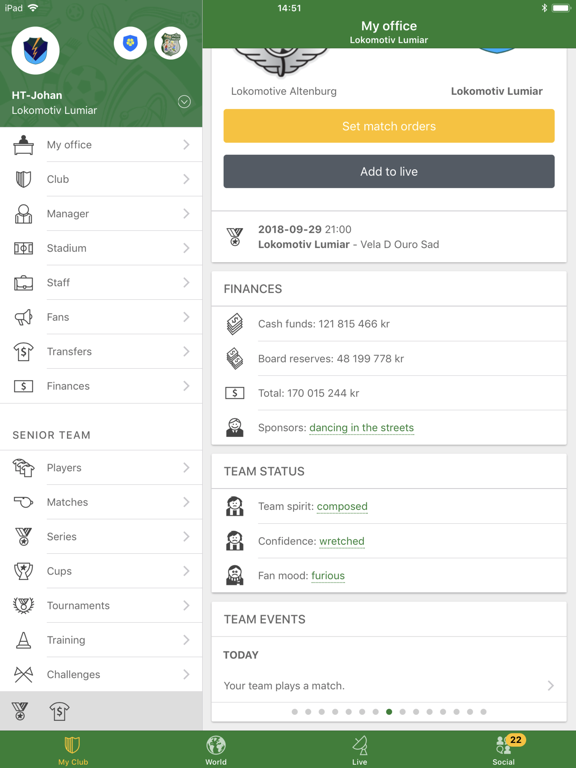Expand the Series row chevron
576x768 pixels.
(x=186, y=537)
